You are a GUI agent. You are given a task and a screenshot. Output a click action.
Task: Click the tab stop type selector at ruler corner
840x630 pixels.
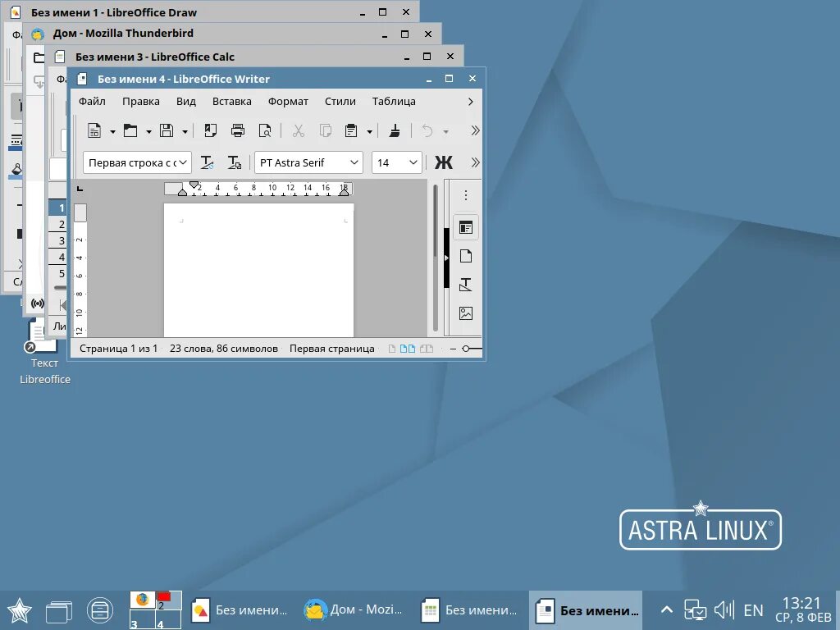click(x=80, y=189)
